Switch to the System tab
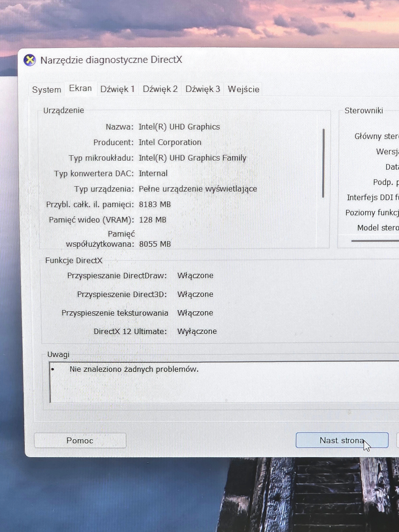Image resolution: width=399 pixels, height=532 pixels. 47,90
